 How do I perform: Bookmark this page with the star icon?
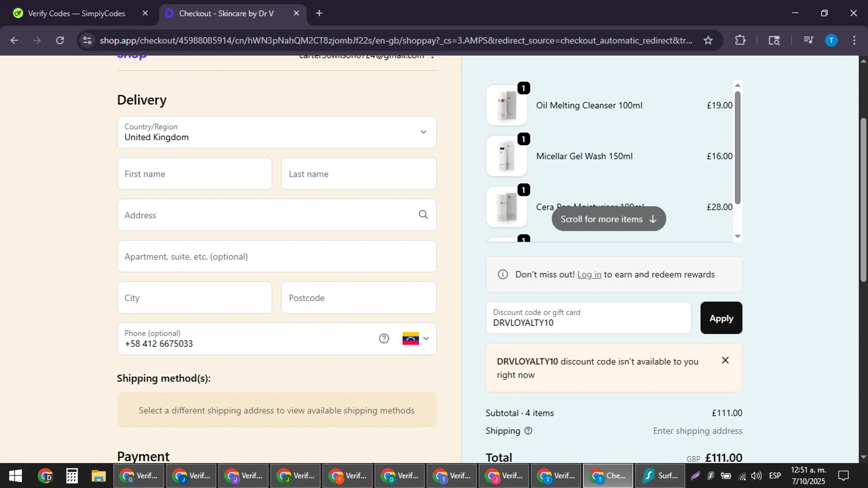pos(708,41)
